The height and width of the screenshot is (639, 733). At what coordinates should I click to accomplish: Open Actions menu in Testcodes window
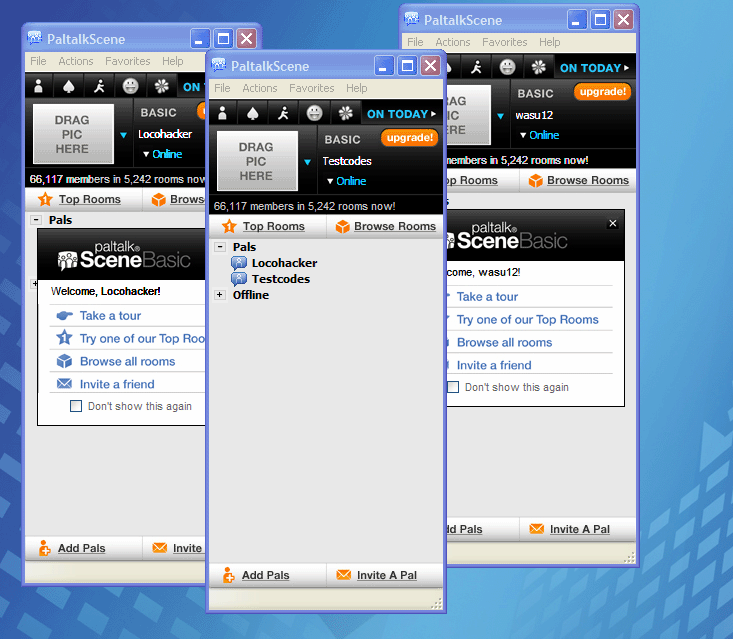point(259,88)
